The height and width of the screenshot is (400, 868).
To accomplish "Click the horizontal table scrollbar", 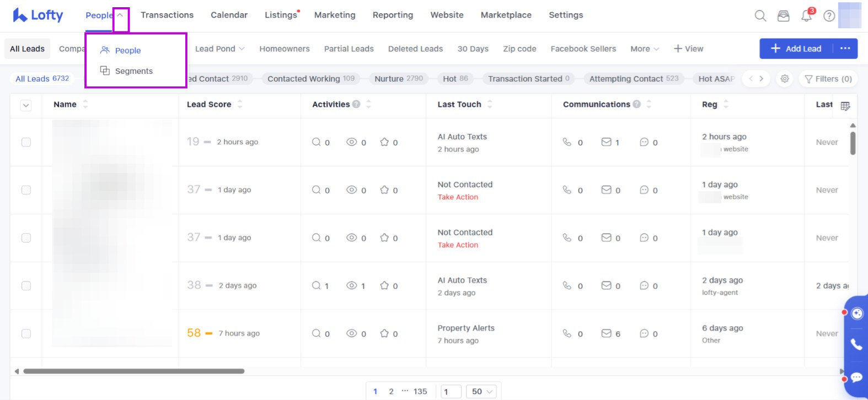I will [133, 371].
